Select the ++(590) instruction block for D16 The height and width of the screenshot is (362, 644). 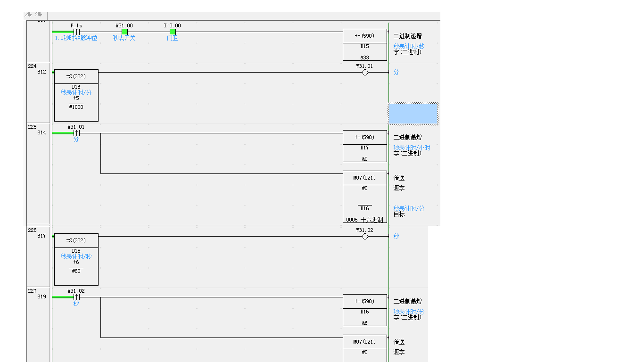[364, 310]
